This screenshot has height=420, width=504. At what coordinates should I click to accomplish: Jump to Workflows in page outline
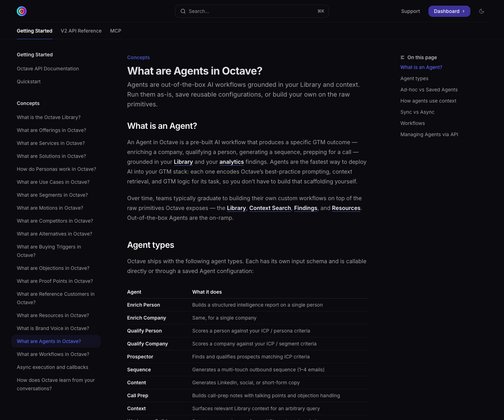413,123
